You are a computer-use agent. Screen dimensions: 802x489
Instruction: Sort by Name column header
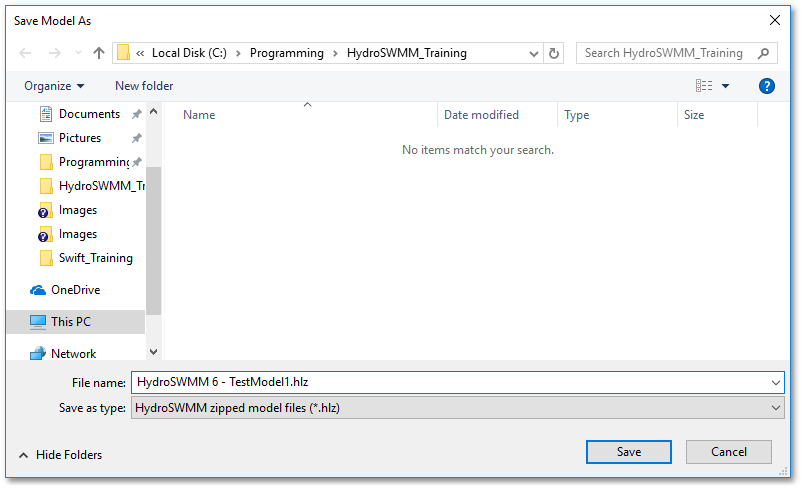click(199, 115)
